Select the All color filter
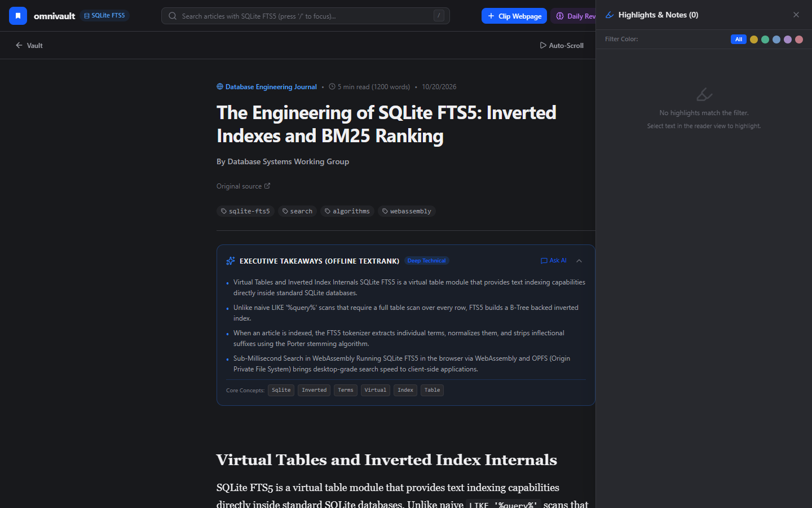Viewport: 812px width, 508px height. (x=739, y=40)
